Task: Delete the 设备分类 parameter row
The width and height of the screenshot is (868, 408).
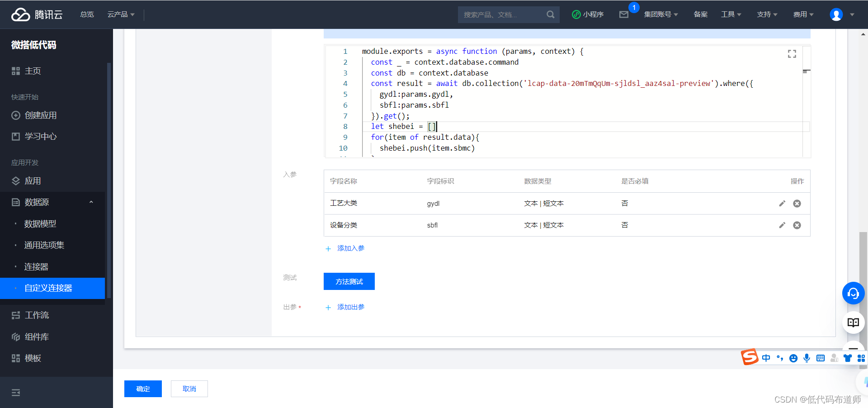Action: (797, 225)
